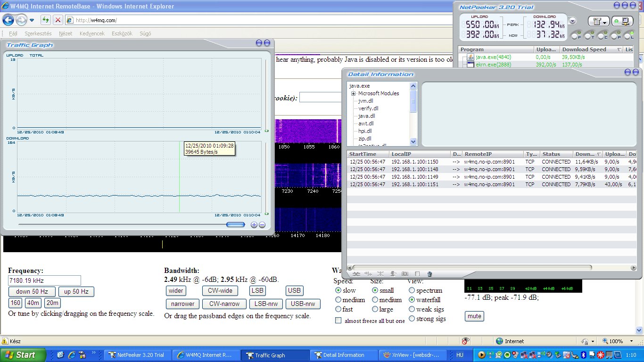This screenshot has width=644, height=362.
Task: Select fast waterfall speed radio
Action: click(338, 309)
